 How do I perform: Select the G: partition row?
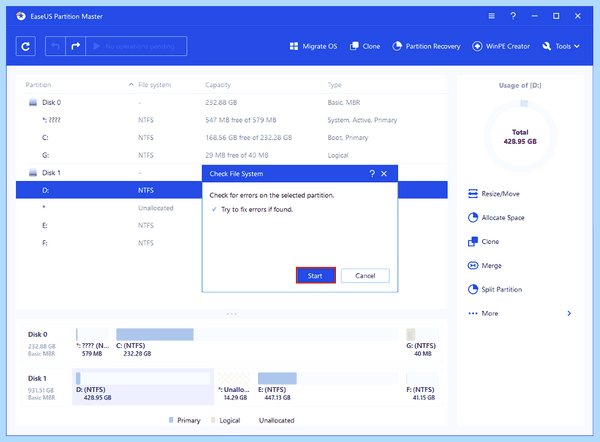click(232, 155)
